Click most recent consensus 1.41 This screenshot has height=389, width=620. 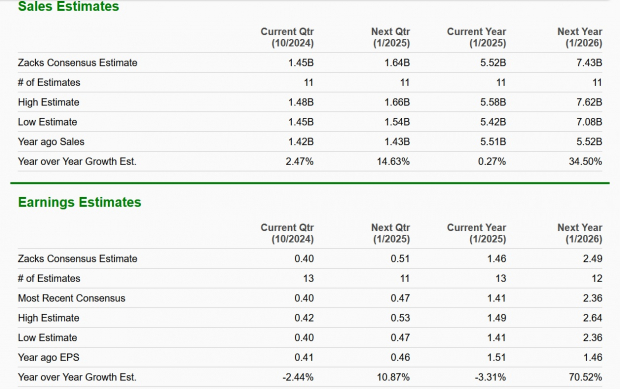pyautogui.click(x=496, y=298)
